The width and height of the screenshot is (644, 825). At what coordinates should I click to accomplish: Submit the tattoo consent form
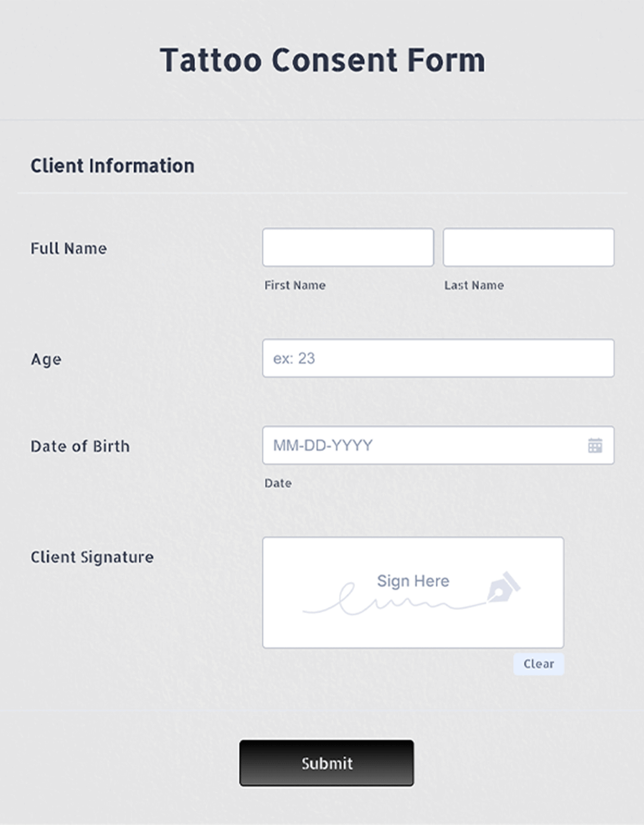(326, 763)
